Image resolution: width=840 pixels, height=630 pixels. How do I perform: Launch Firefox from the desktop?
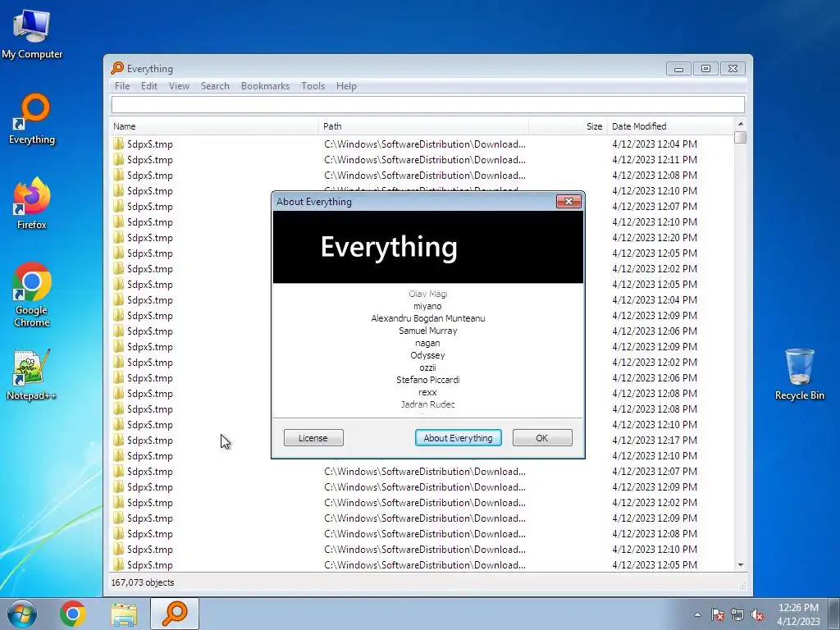[32, 203]
